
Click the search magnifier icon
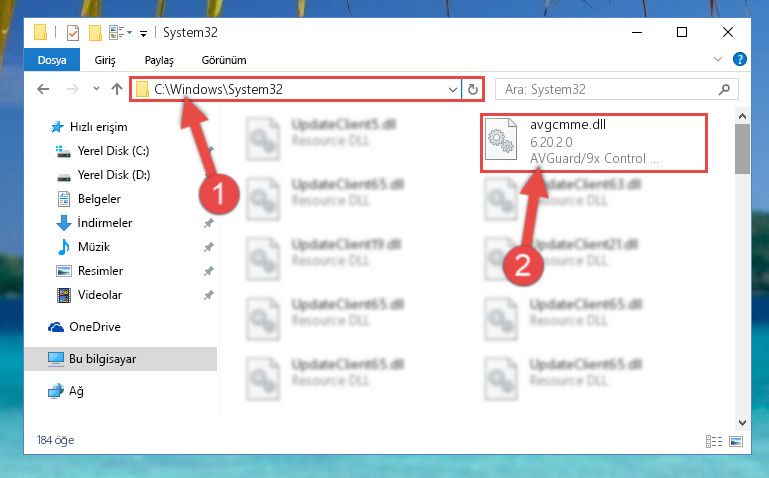724,89
